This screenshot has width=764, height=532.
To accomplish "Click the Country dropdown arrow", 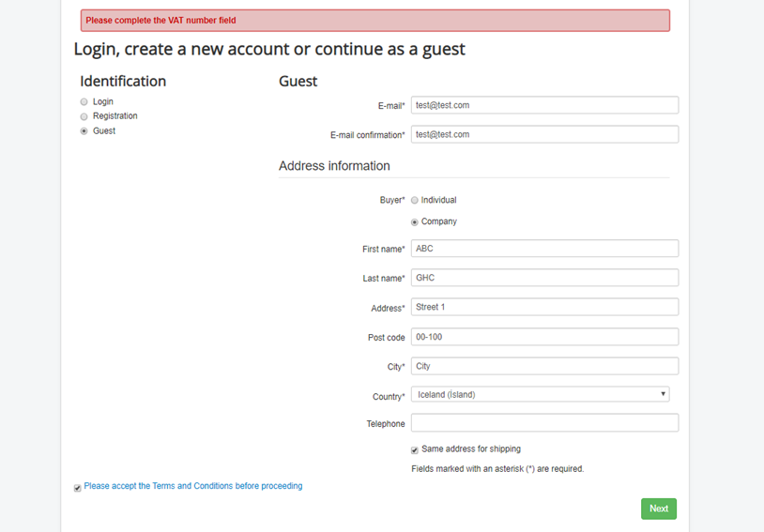I will 663,395.
